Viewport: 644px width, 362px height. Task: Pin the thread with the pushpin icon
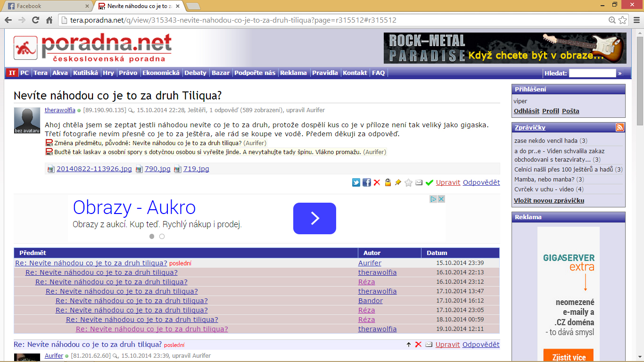[x=398, y=182]
